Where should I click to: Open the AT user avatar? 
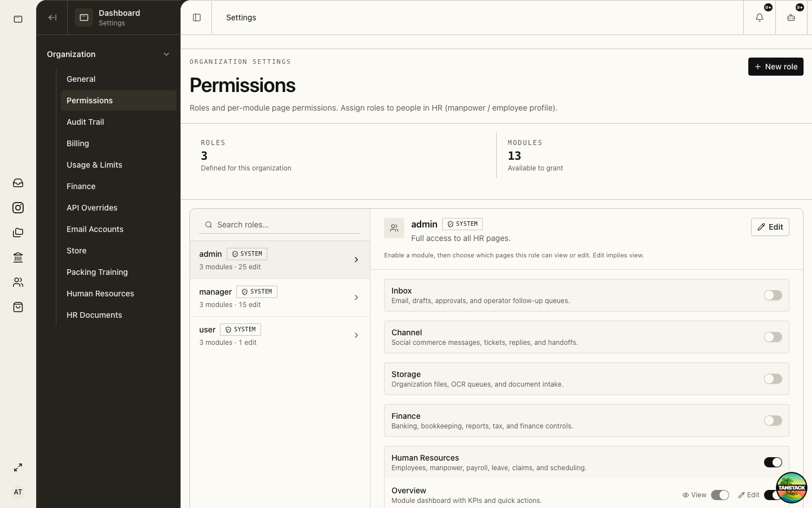point(18,492)
